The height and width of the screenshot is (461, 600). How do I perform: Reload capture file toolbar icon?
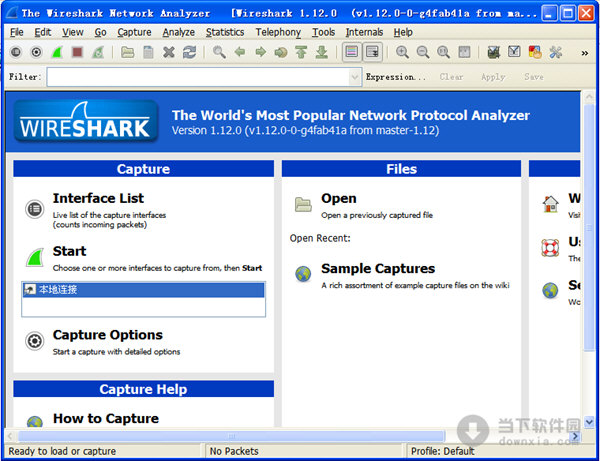click(x=189, y=52)
